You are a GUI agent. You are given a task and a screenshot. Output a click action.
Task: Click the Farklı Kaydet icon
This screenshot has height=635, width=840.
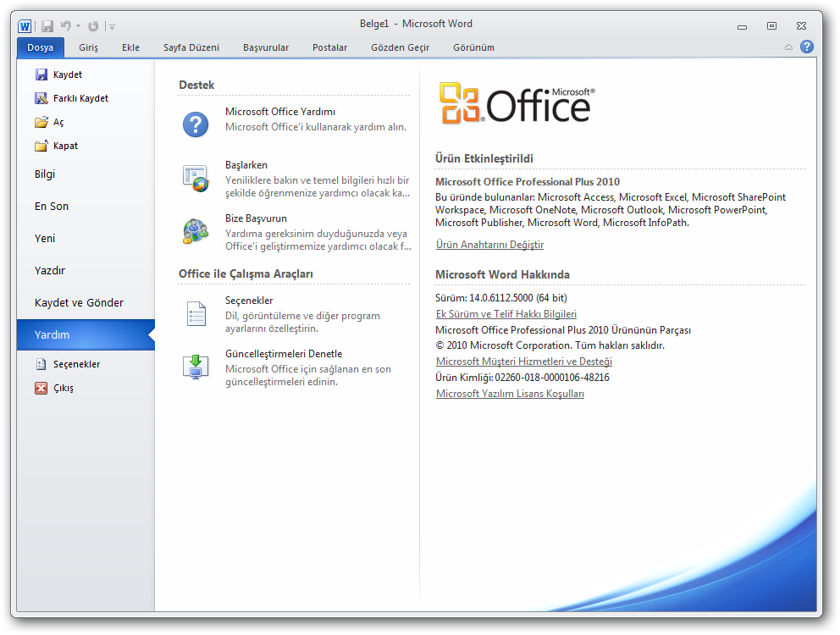click(x=41, y=98)
